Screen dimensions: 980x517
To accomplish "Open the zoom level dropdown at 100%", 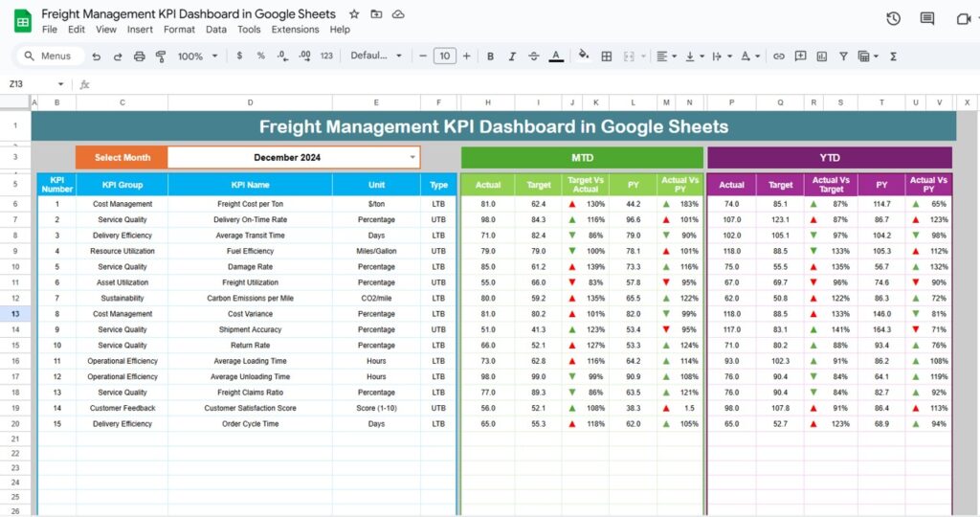I will (x=197, y=56).
